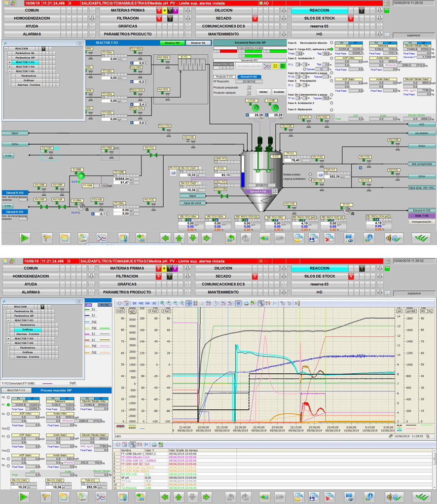Image resolution: width=437 pixels, height=504 pixels.
Task: Click red X delete icon in reactor diagram toolbar
Action: 329,238
